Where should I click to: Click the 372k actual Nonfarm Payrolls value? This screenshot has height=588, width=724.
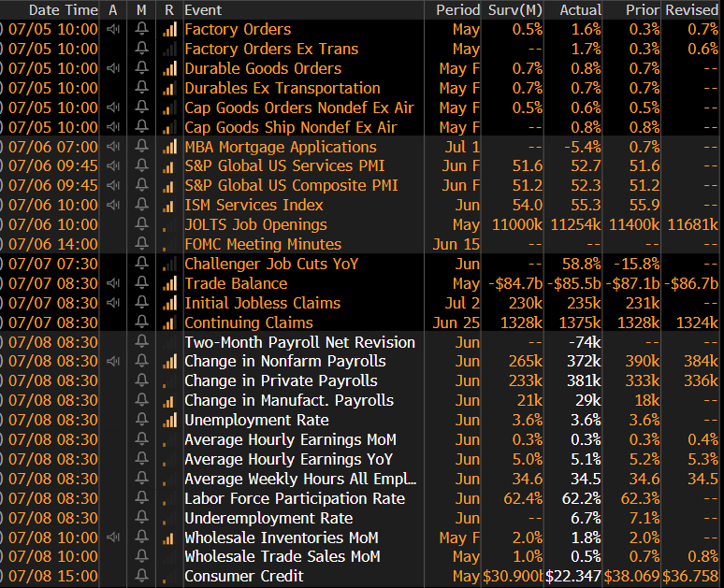(584, 362)
